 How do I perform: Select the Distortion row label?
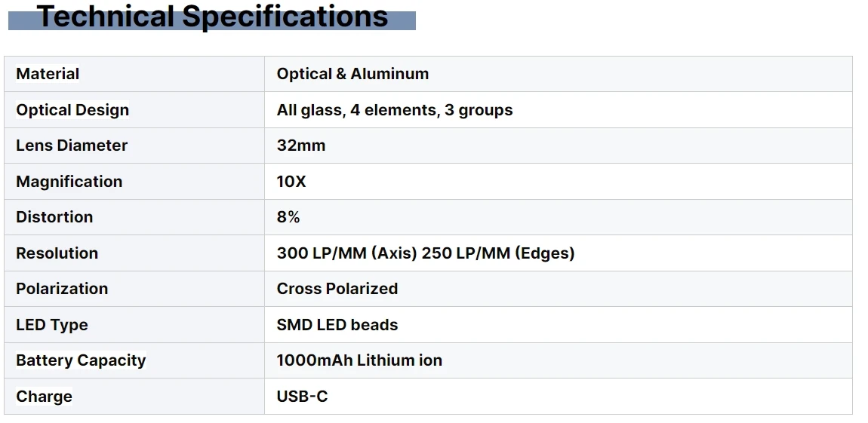54,217
